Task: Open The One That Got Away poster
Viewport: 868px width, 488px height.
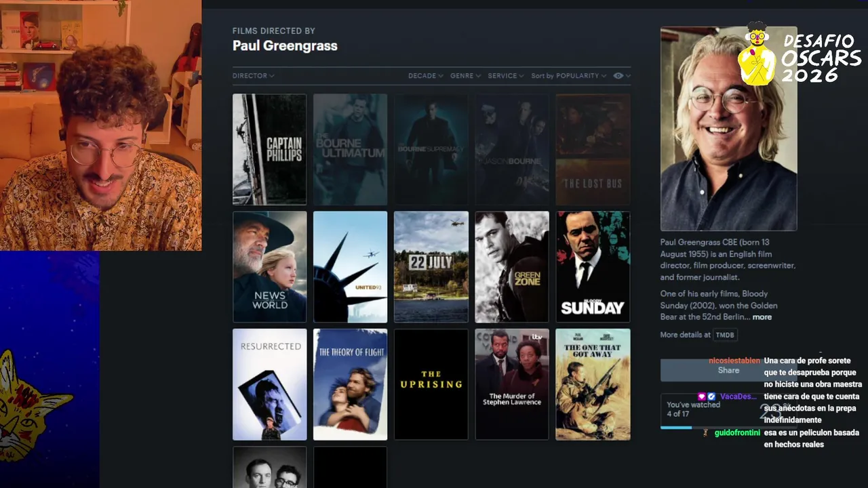Action: [593, 384]
